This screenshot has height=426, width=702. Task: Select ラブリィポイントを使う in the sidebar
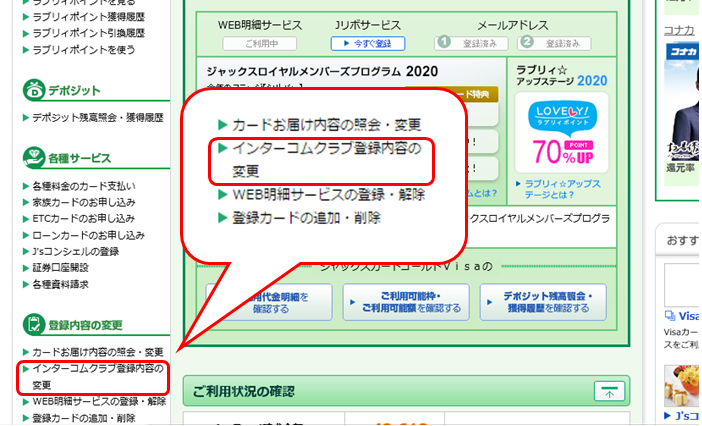pos(83,50)
